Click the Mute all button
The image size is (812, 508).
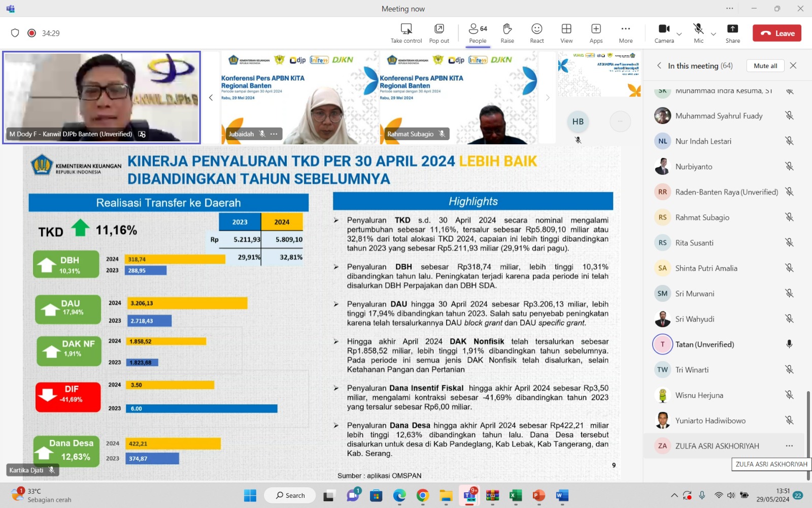(765, 66)
